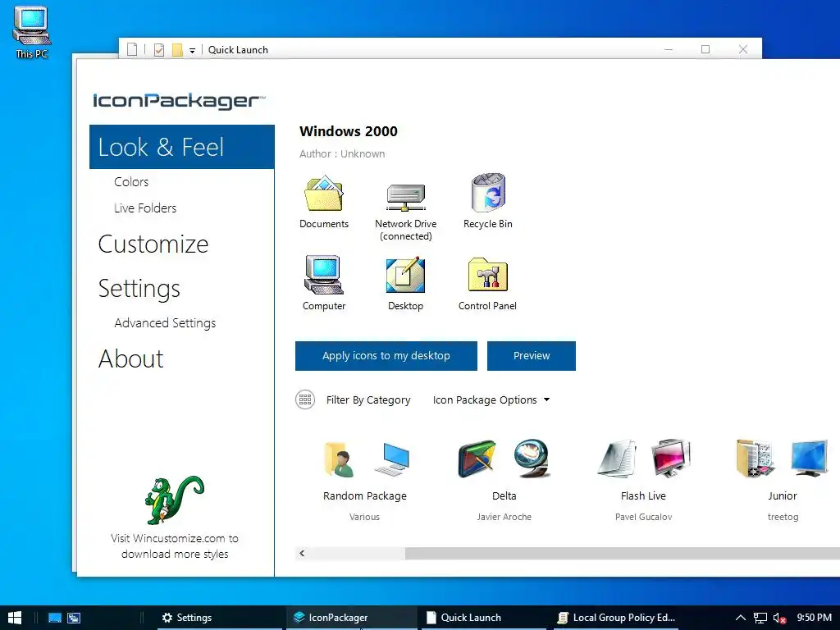Viewport: 840px width, 630px height.
Task: Open Icon Package Options dropdown
Action: (491, 399)
